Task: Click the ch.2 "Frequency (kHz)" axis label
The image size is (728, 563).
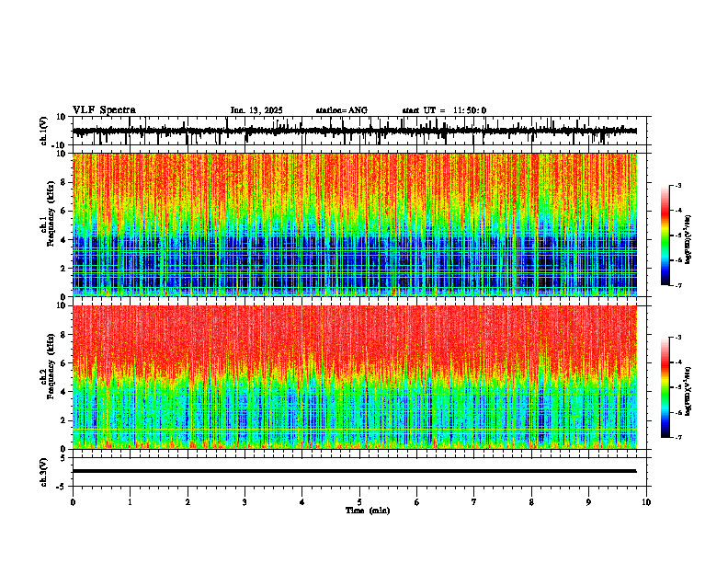Action: pyautogui.click(x=51, y=366)
